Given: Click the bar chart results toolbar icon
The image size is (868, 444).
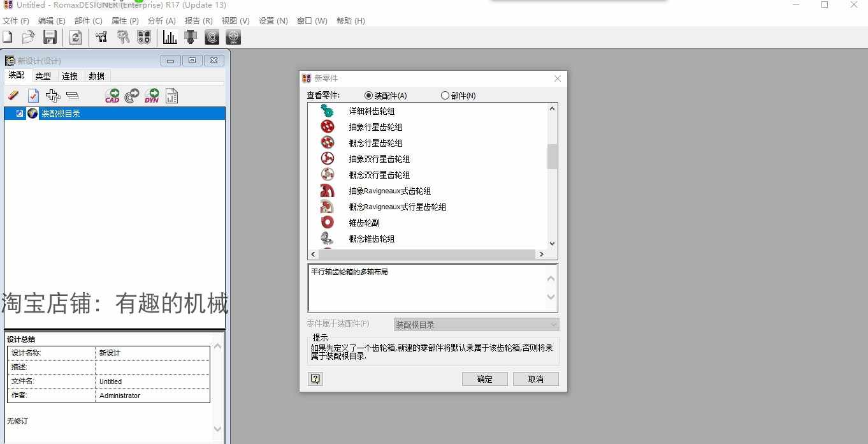Looking at the screenshot, I should tap(170, 38).
